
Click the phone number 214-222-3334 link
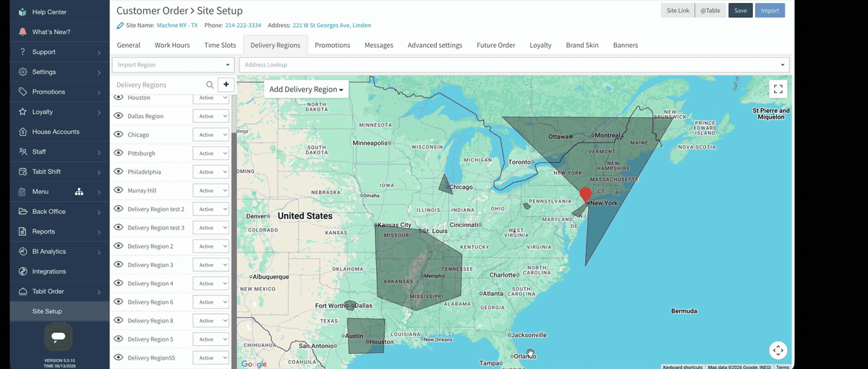(x=243, y=25)
